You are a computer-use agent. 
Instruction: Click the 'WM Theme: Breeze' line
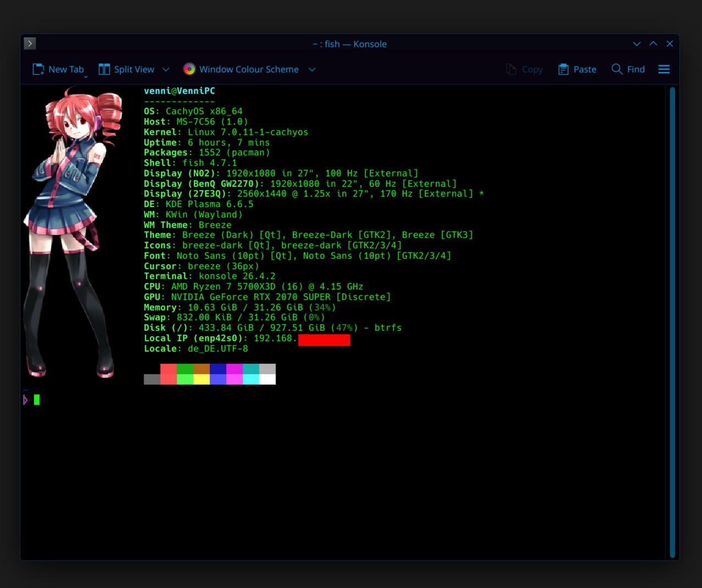pos(188,225)
